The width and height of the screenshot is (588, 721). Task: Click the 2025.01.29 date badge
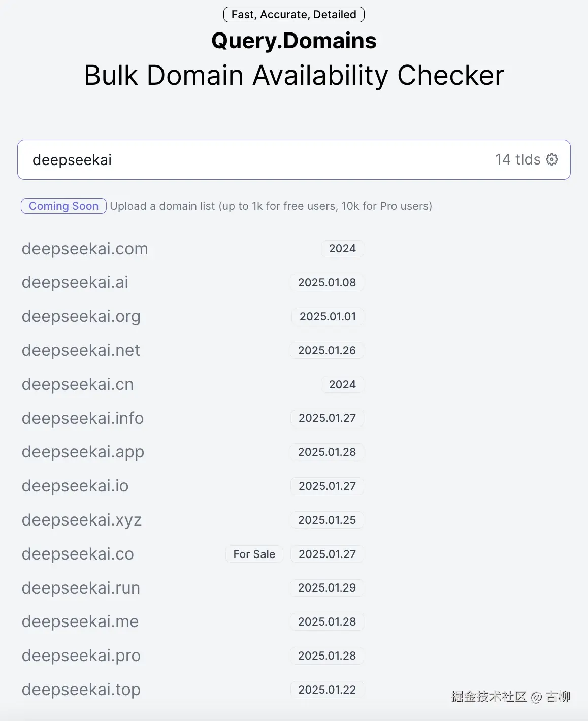[327, 588]
